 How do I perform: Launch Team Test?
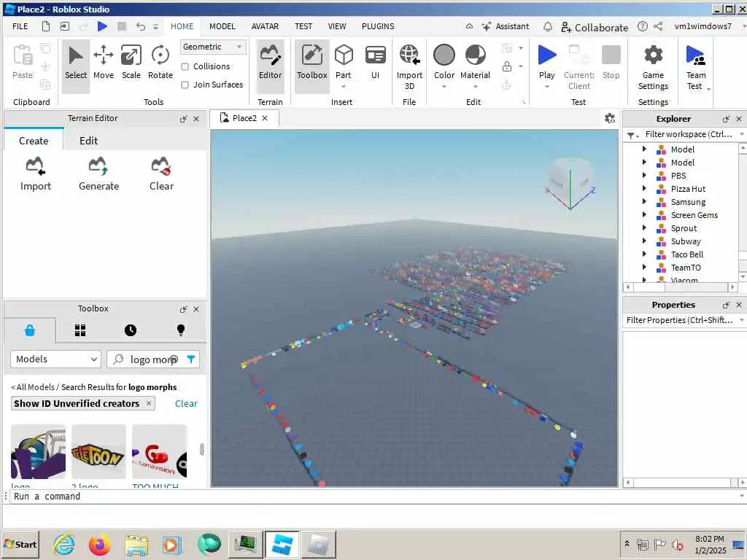pyautogui.click(x=695, y=66)
